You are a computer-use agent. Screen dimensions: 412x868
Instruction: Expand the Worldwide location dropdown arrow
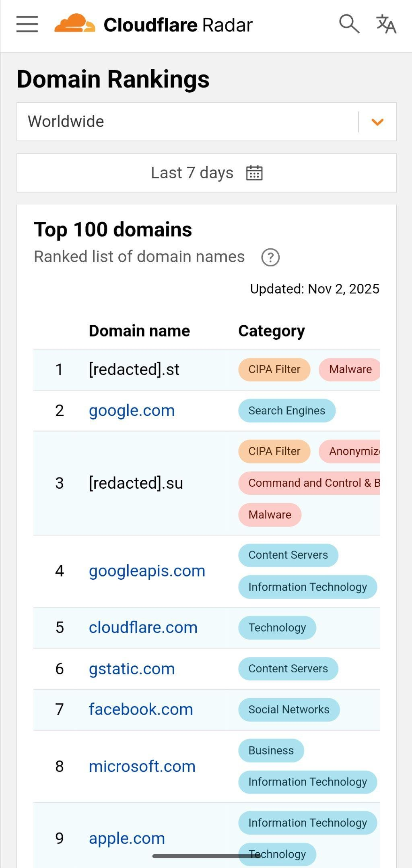tap(377, 122)
